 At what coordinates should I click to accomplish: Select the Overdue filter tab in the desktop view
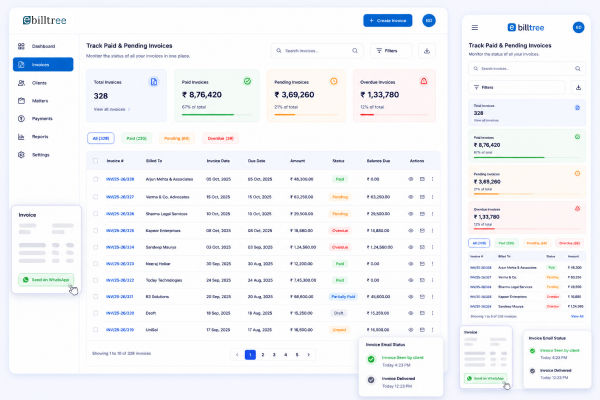(220, 138)
